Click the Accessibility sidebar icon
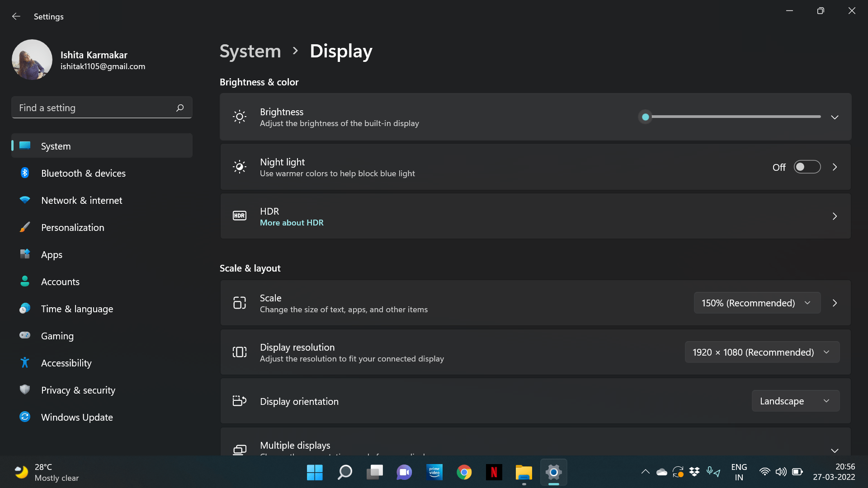 pyautogui.click(x=25, y=362)
